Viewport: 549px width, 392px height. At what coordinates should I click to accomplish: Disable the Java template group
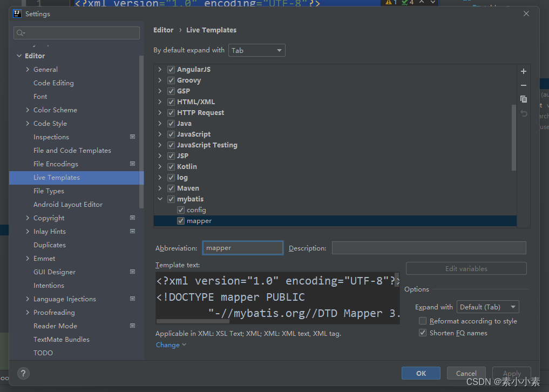tap(171, 123)
